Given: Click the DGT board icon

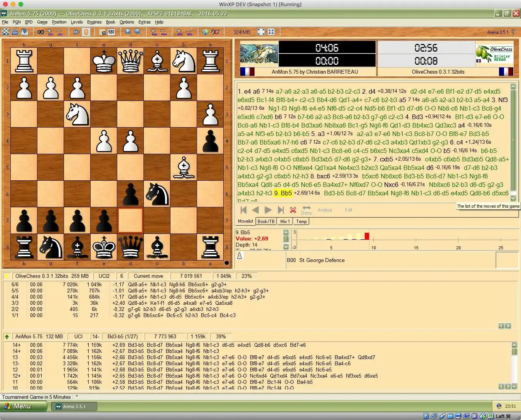Looking at the screenshot, I should pos(216,32).
